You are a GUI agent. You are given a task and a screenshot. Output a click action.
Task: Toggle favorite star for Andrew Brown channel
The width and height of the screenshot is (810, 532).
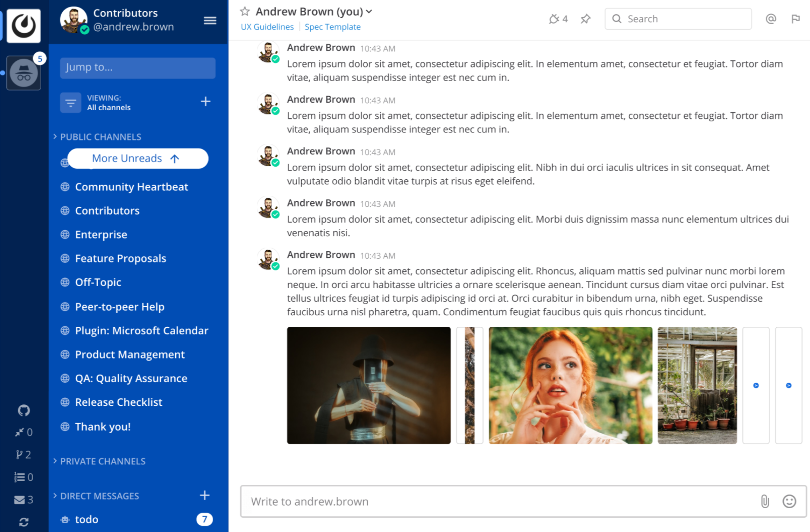[x=245, y=12]
